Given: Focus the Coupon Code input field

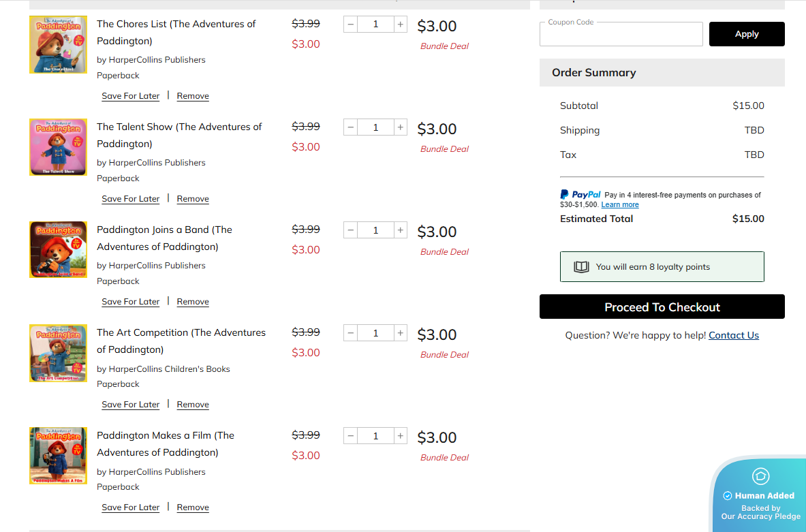Looking at the screenshot, I should coord(621,35).
